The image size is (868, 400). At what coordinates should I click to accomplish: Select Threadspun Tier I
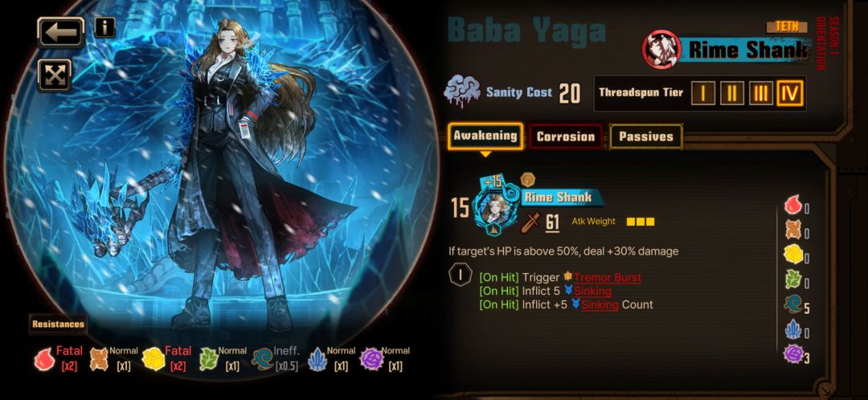[703, 93]
